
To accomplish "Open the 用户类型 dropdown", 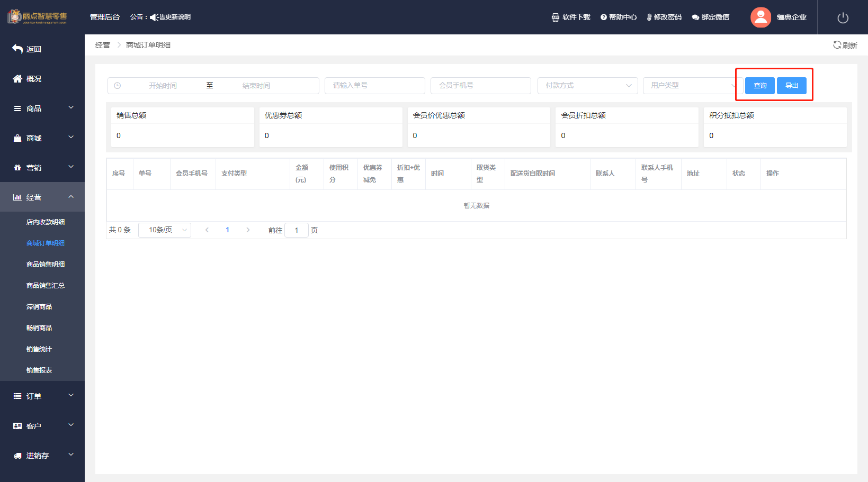I will [x=693, y=85].
